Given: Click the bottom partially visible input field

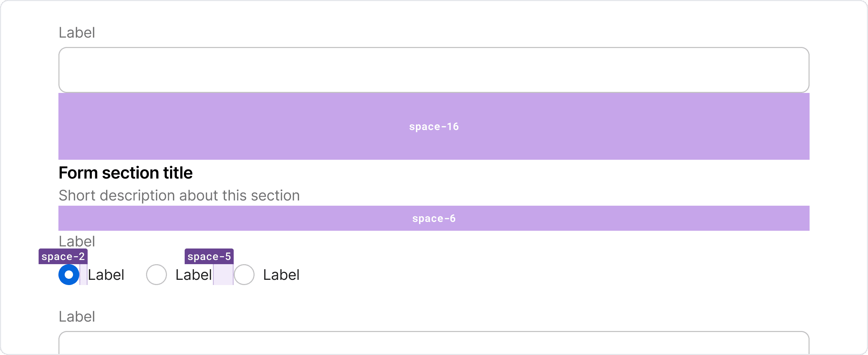Looking at the screenshot, I should (x=434, y=344).
